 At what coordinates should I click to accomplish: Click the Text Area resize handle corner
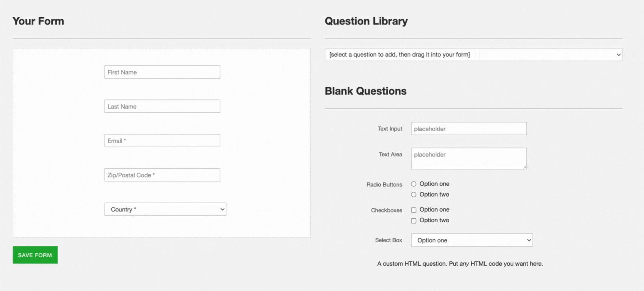point(524,167)
